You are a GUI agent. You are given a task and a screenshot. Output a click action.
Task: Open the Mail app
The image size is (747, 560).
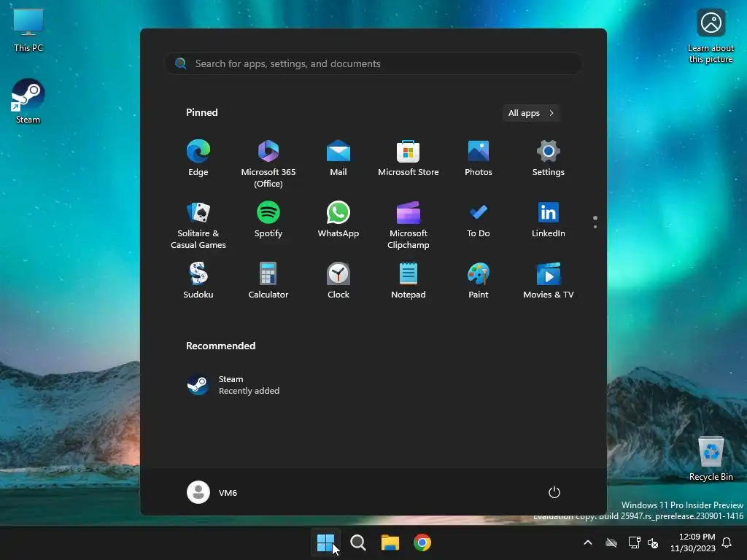coord(338,158)
